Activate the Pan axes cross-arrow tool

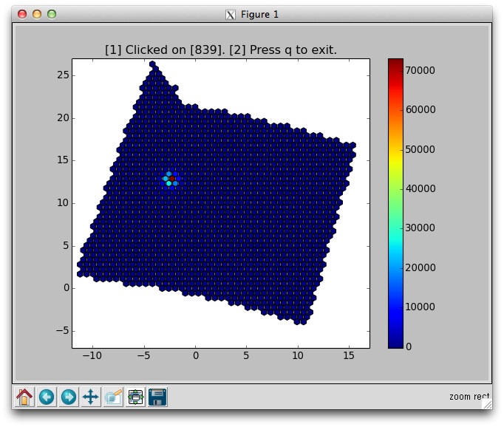click(x=91, y=397)
